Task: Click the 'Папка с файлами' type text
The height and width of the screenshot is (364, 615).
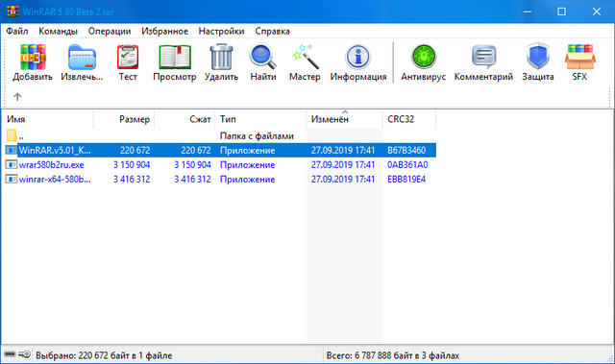Action: click(257, 136)
